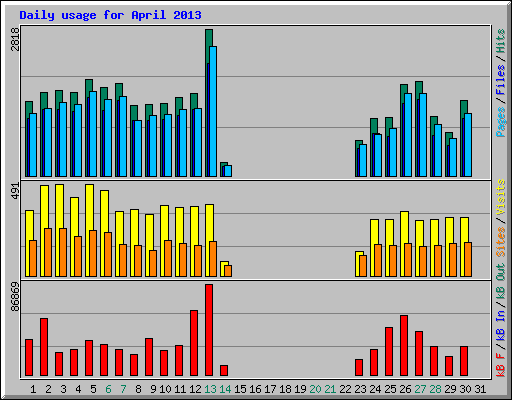Click the 'Hits' legend label
The width and height of the screenshot is (512, 400).
501,41
